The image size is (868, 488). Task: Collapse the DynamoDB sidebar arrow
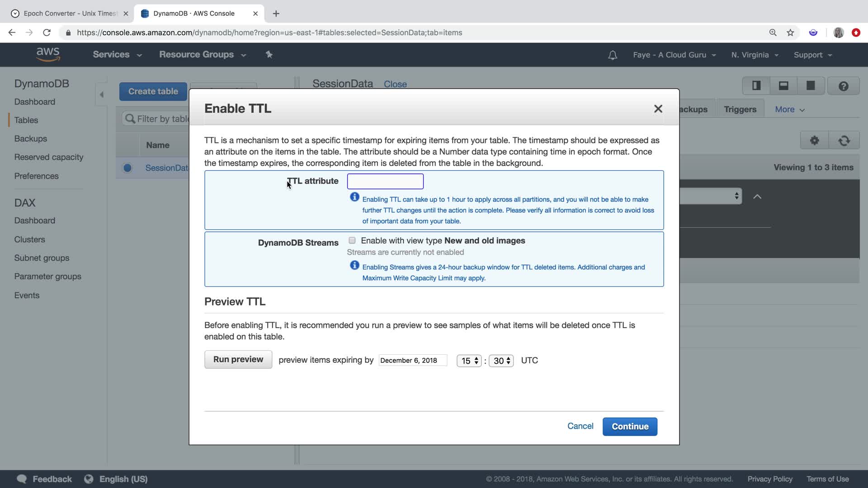[102, 94]
